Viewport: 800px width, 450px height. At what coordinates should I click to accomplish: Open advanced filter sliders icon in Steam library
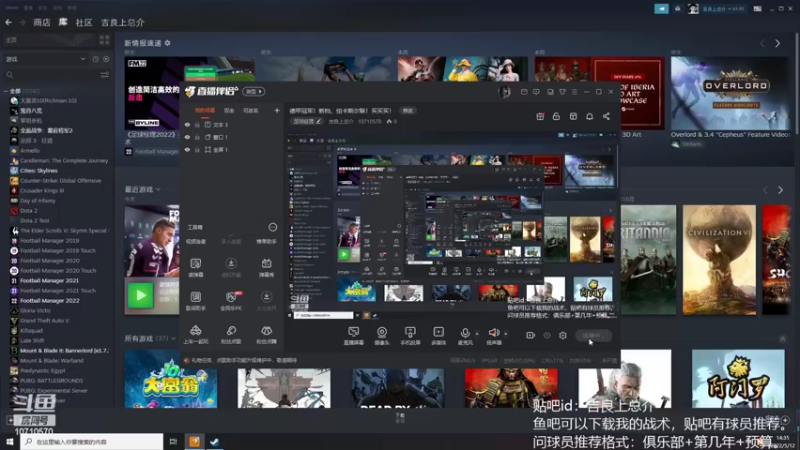105,75
